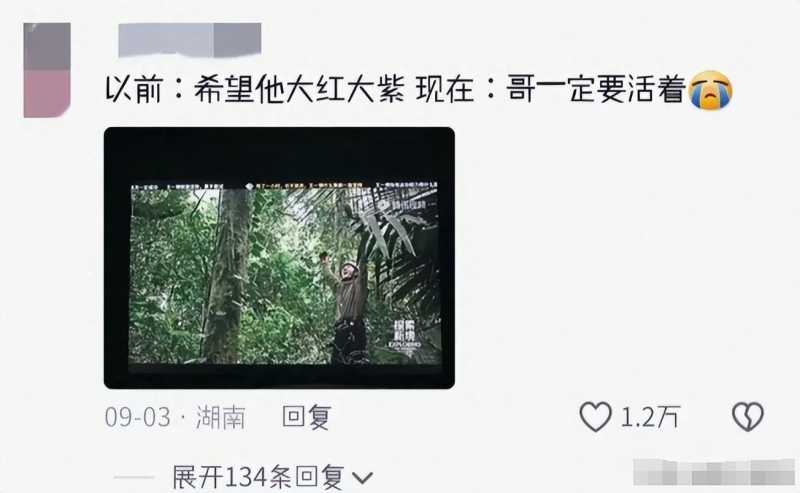Click 回复 to reply to the comment
The height and width of the screenshot is (493, 800).
tap(307, 417)
